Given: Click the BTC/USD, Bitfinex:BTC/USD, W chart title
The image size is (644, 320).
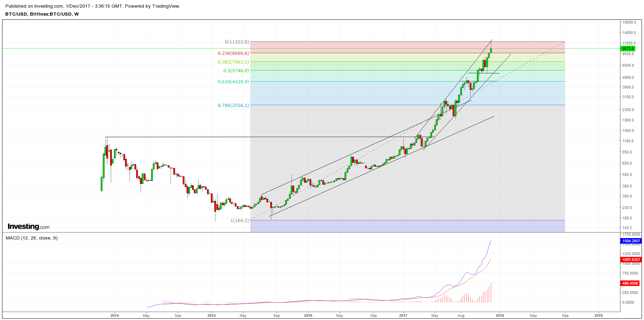Looking at the screenshot, I should 42,14.
